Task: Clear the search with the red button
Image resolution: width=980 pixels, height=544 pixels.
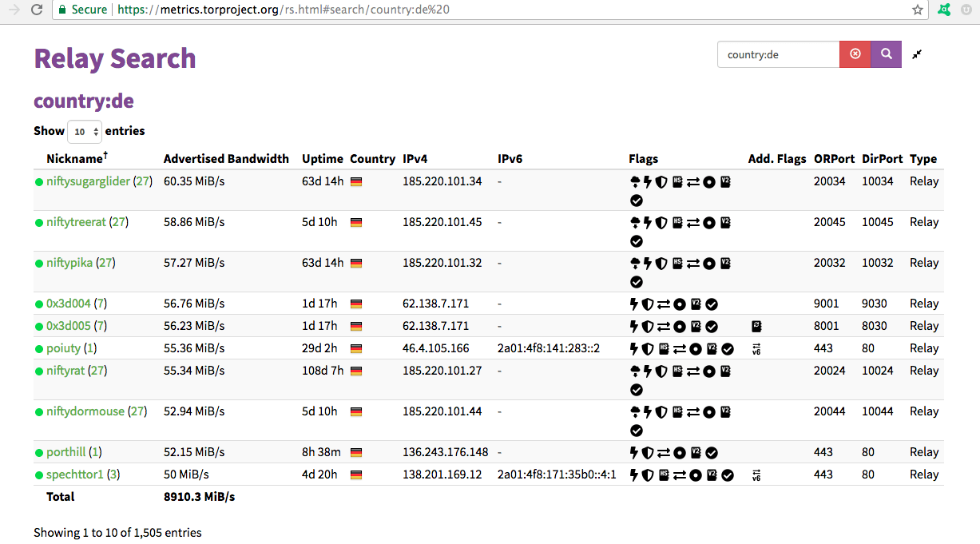Action: point(855,54)
